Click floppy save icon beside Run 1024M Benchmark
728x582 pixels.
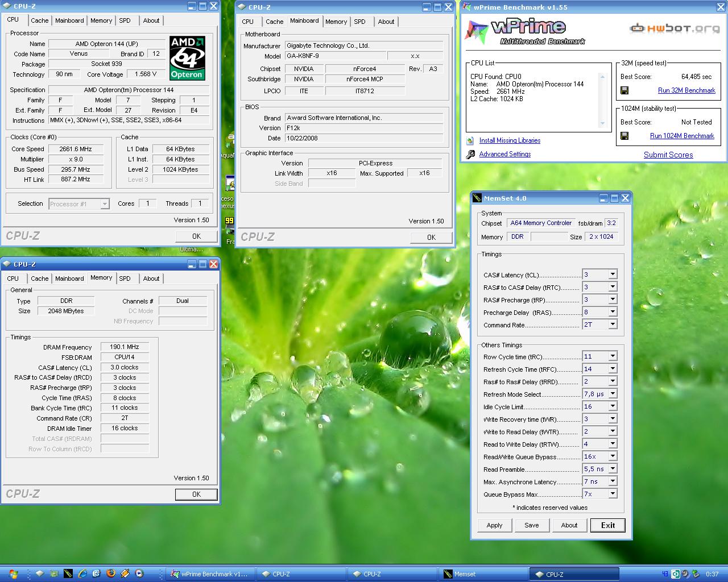click(x=624, y=136)
